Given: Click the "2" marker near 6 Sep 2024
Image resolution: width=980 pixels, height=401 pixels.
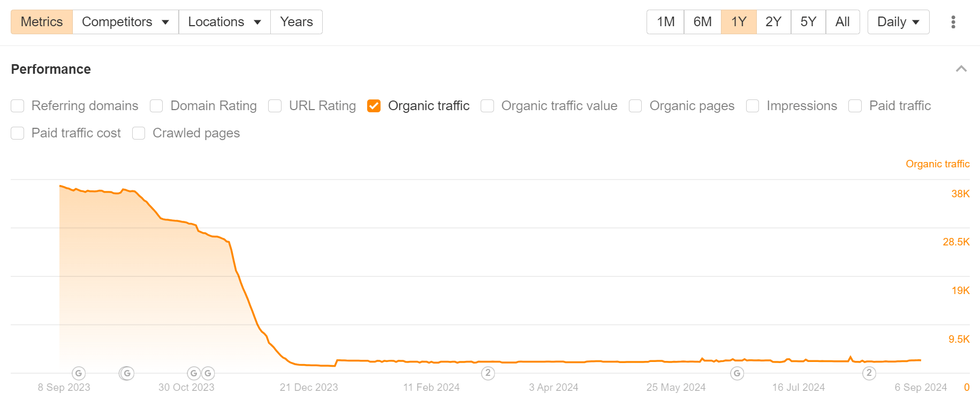Looking at the screenshot, I should click(869, 373).
